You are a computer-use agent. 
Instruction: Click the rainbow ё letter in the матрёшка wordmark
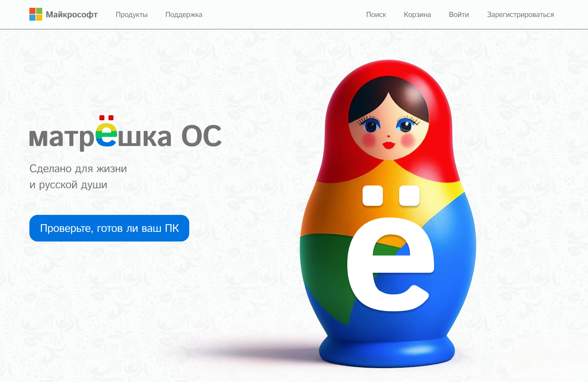pos(106,136)
